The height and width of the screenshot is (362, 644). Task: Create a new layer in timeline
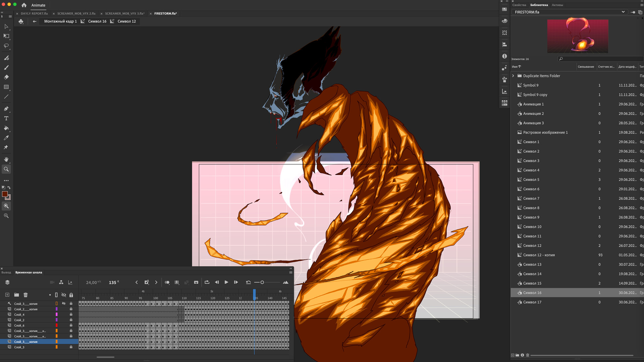click(x=7, y=295)
